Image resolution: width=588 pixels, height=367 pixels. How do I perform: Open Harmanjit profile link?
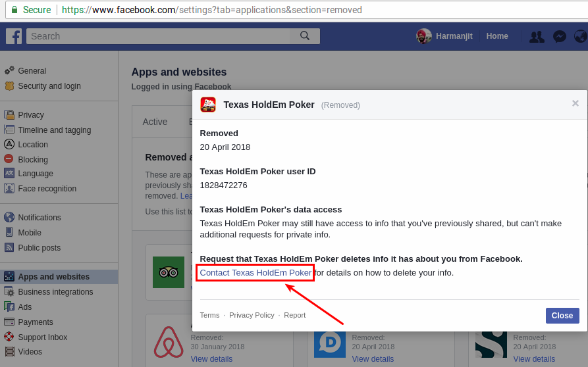coord(454,36)
